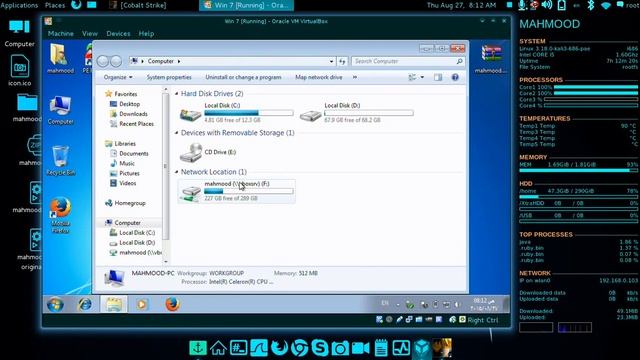Select Music library
This screenshot has width=640, height=360.
[127, 163]
